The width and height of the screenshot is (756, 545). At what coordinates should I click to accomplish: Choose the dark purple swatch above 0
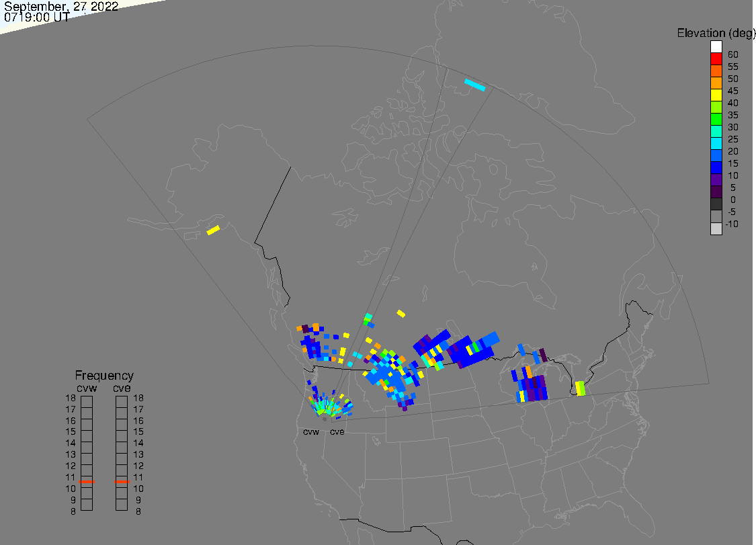point(716,192)
